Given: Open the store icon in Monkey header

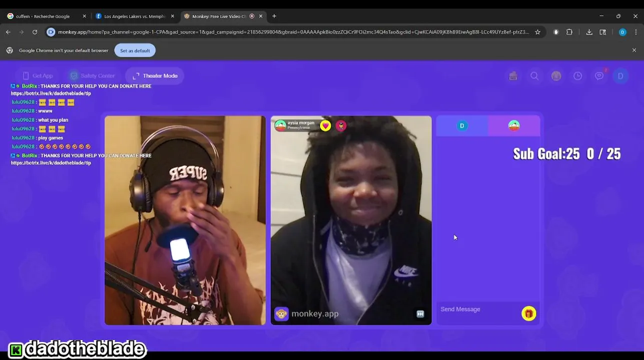Looking at the screenshot, I should [513, 76].
